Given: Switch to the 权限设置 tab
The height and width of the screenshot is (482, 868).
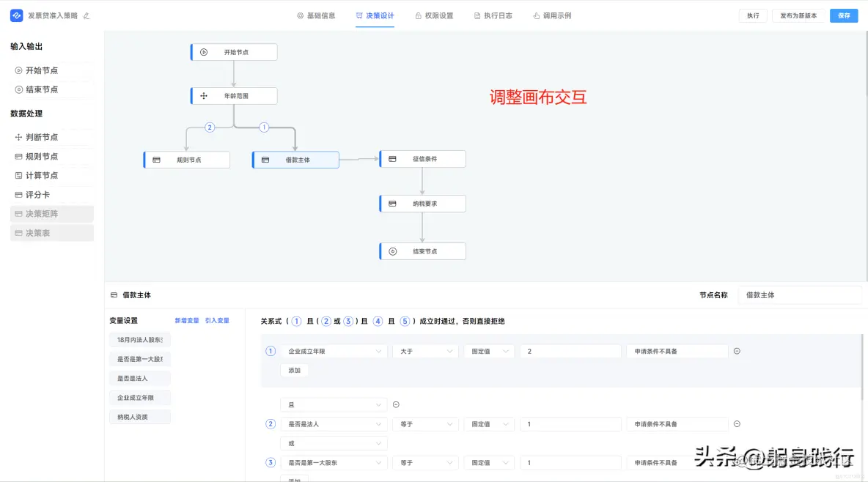Looking at the screenshot, I should pos(435,15).
